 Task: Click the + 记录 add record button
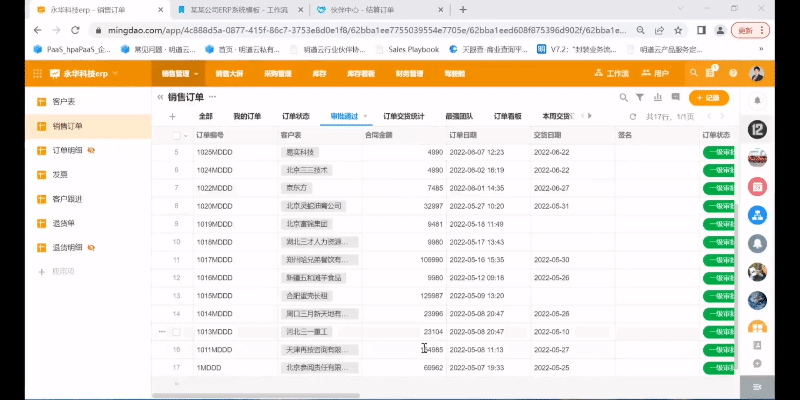coord(708,97)
